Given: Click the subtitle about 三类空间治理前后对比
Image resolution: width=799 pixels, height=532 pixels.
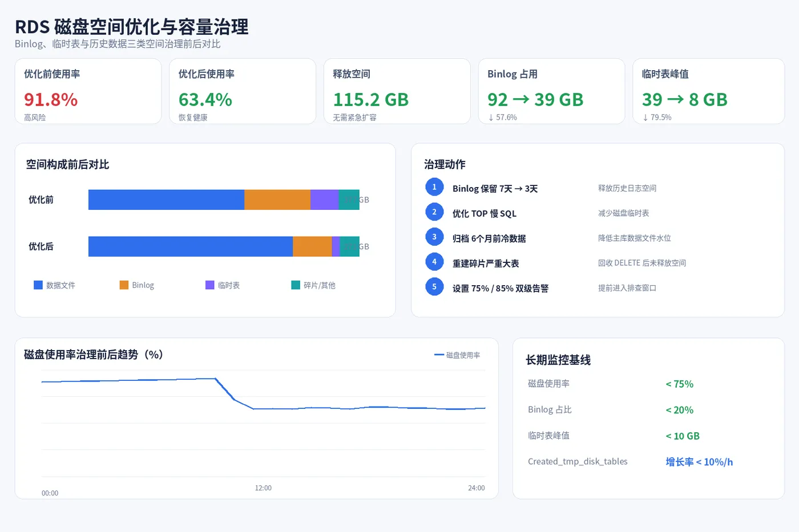Looking at the screenshot, I should (118, 44).
